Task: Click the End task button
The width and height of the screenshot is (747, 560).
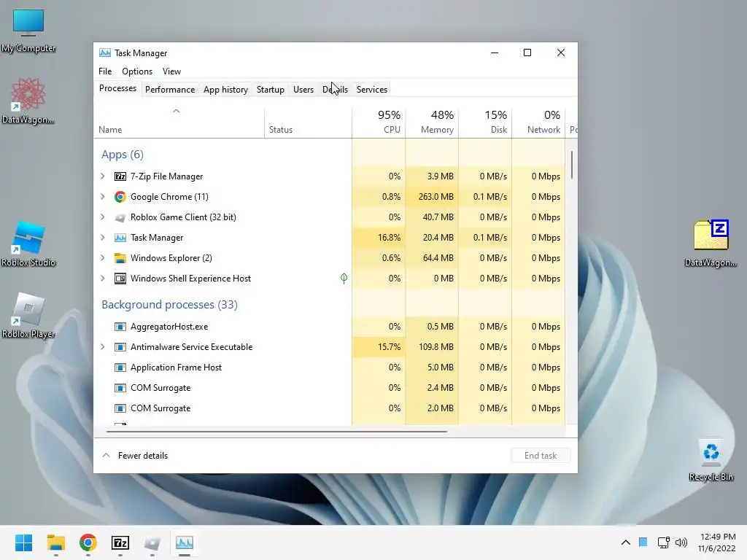Action: (541, 456)
